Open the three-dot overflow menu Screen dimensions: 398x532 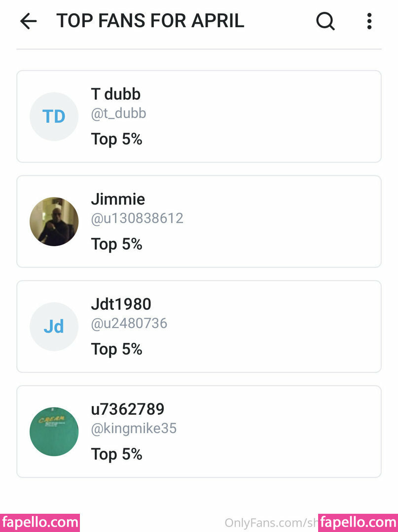[x=369, y=21]
